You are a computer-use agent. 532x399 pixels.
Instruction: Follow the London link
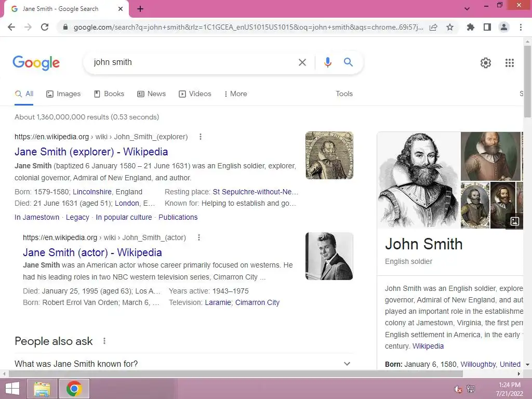127,204
